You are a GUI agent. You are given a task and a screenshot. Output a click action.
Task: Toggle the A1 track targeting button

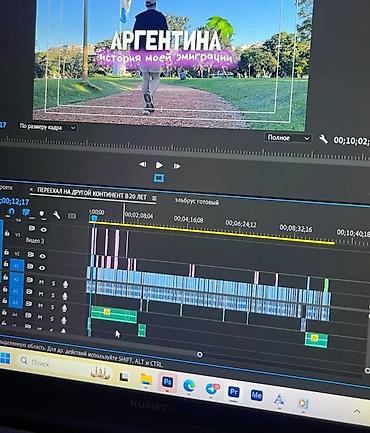tap(17, 278)
